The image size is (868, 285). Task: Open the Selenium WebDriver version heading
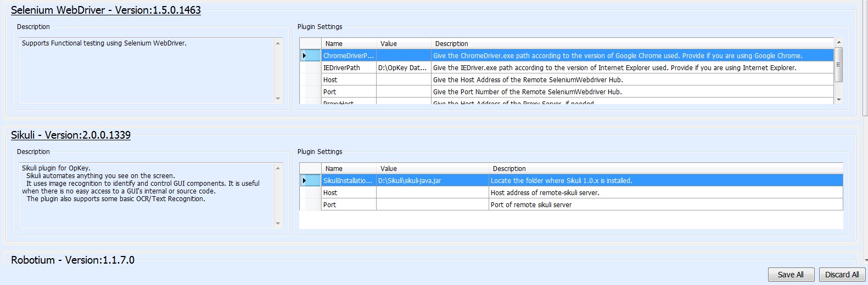[106, 10]
